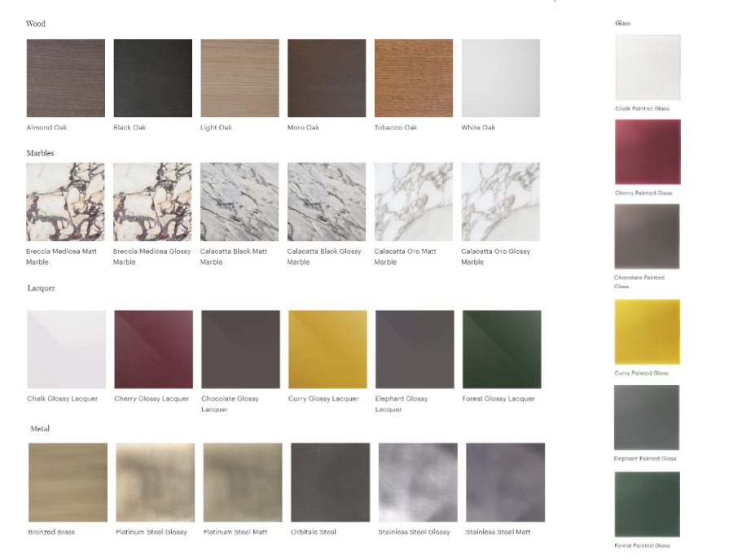Choose the Forest Painted Glass swatch
Viewport: 733px width, 560px height.
647,504
